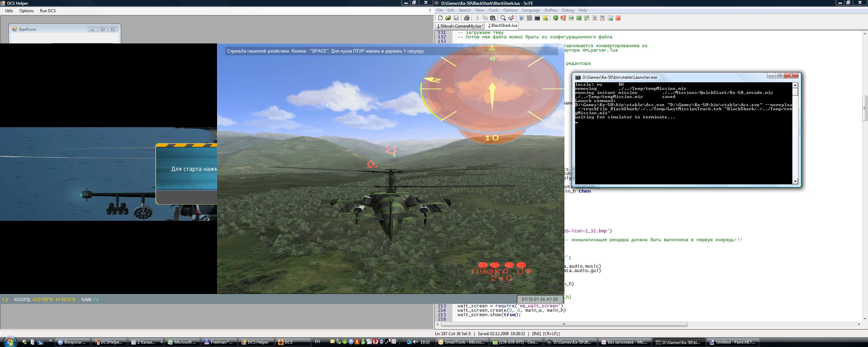This screenshot has height=347, width=868.
Task: Click the coordinates 43°01'09"N 41°18'24"E text
Action: tap(54, 300)
